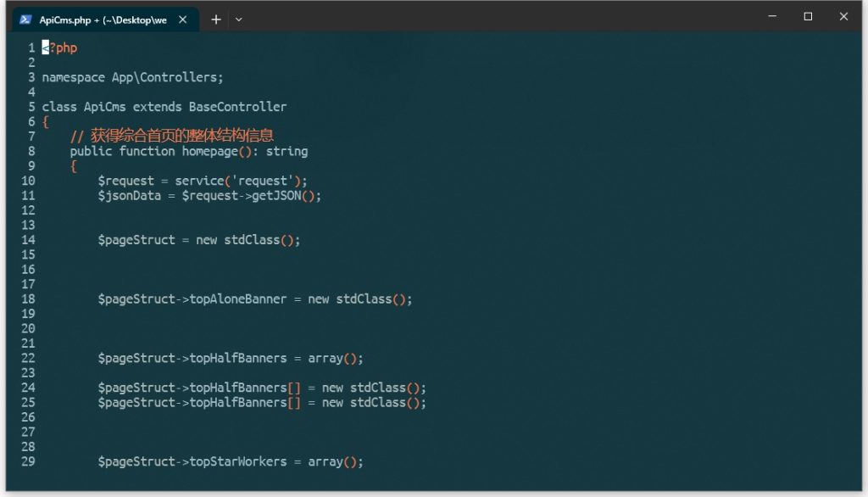Click the PowerShell icon in the tab

coord(25,20)
